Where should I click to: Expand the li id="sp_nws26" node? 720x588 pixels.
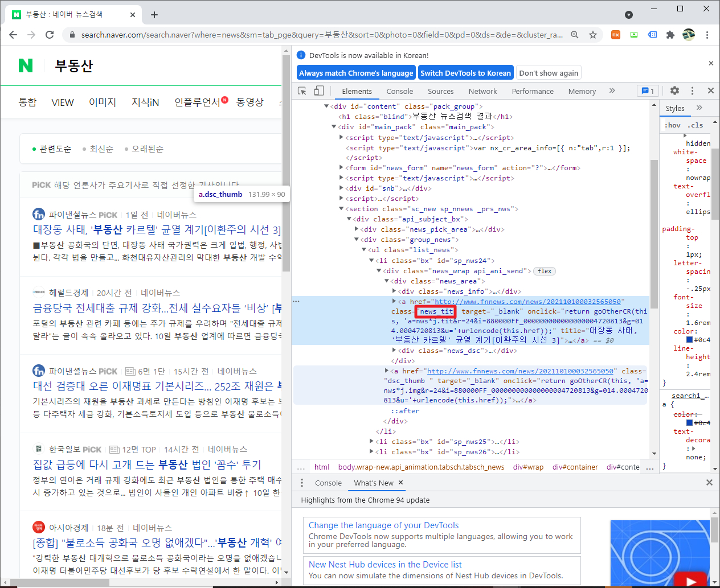tap(371, 451)
